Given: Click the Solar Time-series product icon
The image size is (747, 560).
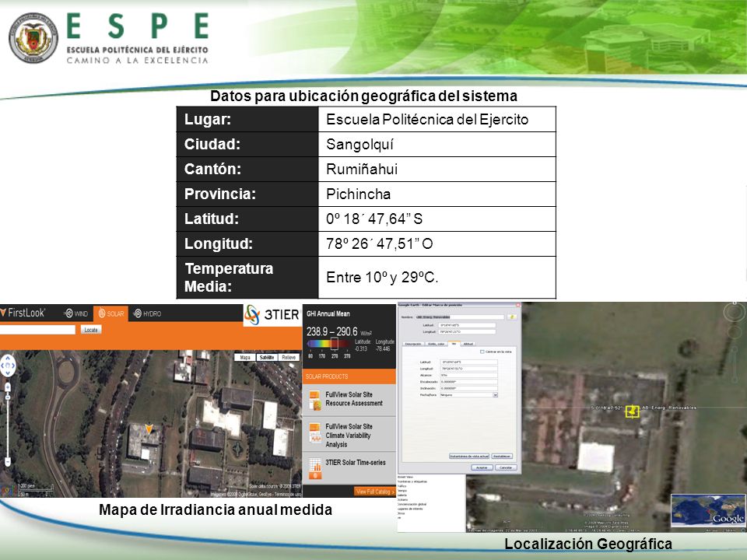Looking at the screenshot, I should click(x=315, y=468).
